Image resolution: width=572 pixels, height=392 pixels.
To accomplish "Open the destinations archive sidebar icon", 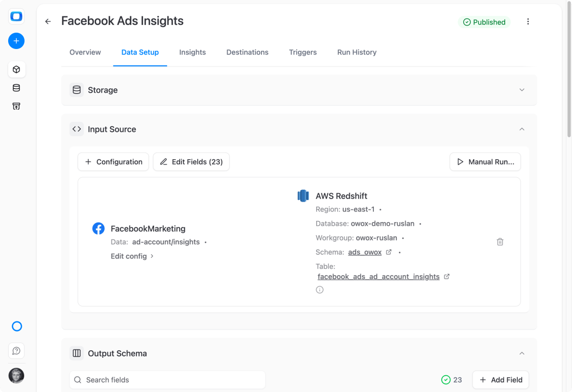I will pyautogui.click(x=16, y=106).
